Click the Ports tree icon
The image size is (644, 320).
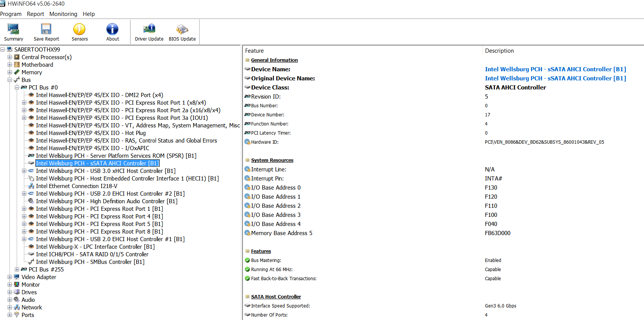tap(17, 315)
